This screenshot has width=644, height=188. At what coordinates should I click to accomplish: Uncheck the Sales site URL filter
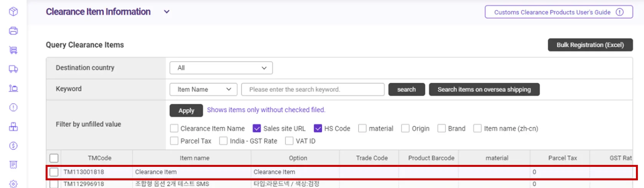click(257, 128)
